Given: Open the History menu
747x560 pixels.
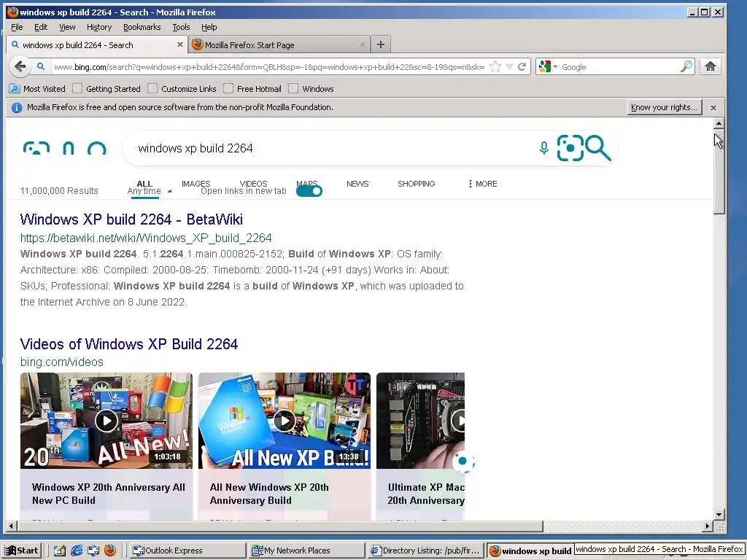Looking at the screenshot, I should [99, 27].
